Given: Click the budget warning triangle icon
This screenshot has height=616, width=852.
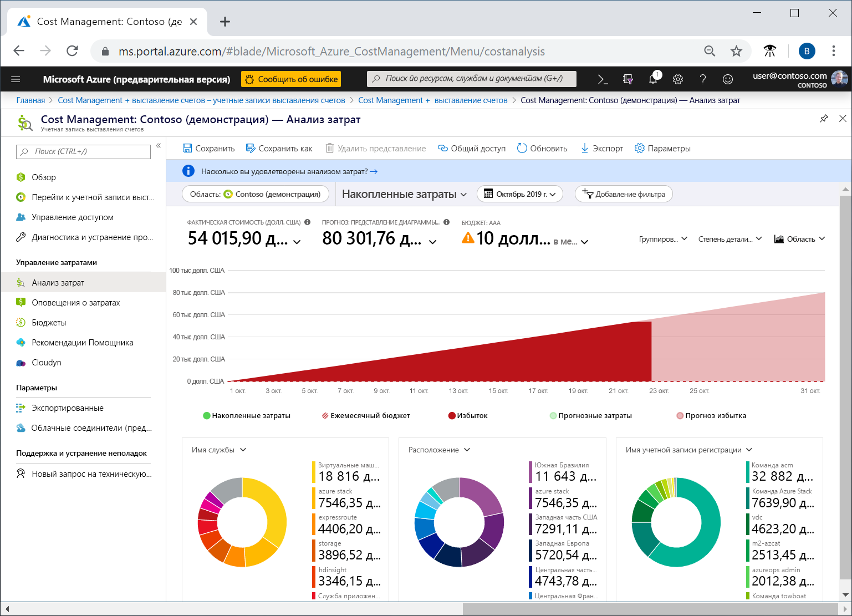Looking at the screenshot, I should [x=468, y=238].
